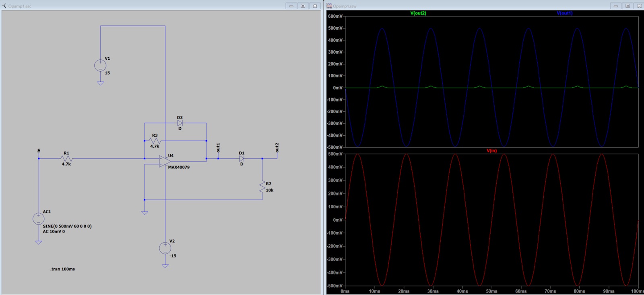644x295 pixels.
Task: Select the D1 output diode symbol
Action: coord(242,158)
